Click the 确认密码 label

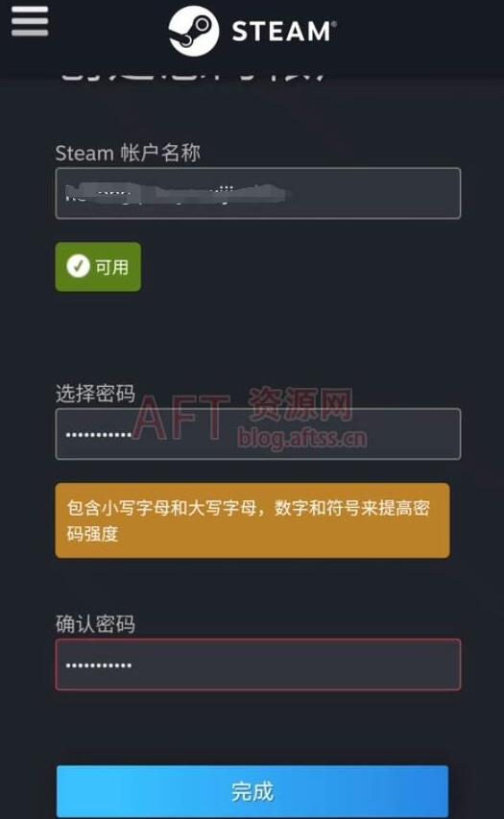(x=95, y=624)
